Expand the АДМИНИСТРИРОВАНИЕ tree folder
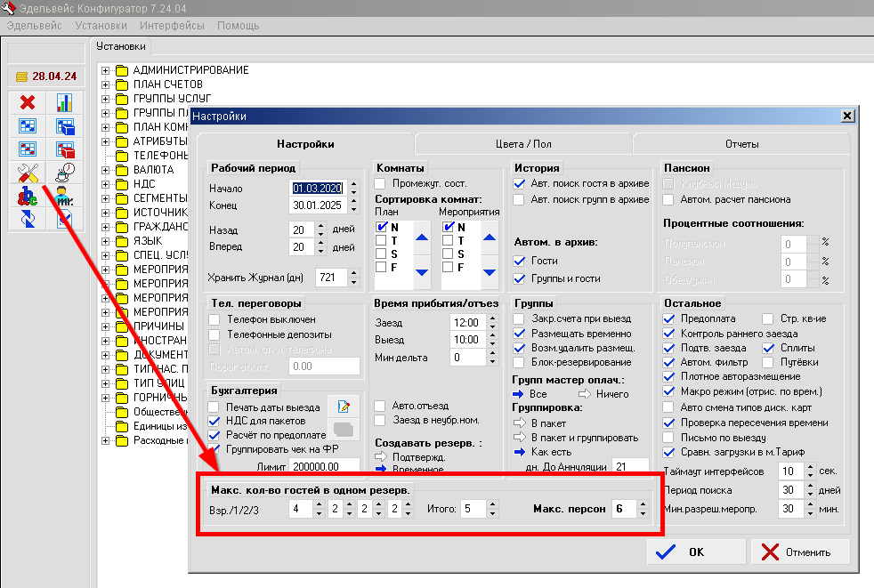 [107, 70]
